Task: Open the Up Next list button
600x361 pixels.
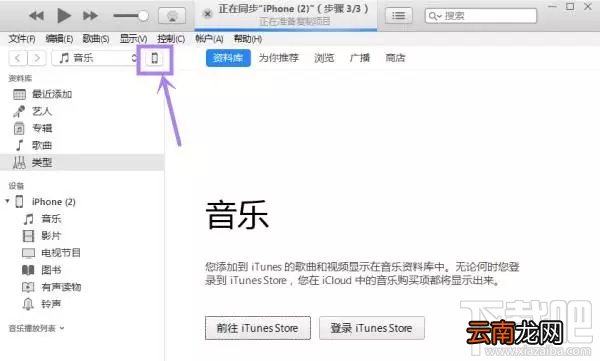Action: (398, 16)
